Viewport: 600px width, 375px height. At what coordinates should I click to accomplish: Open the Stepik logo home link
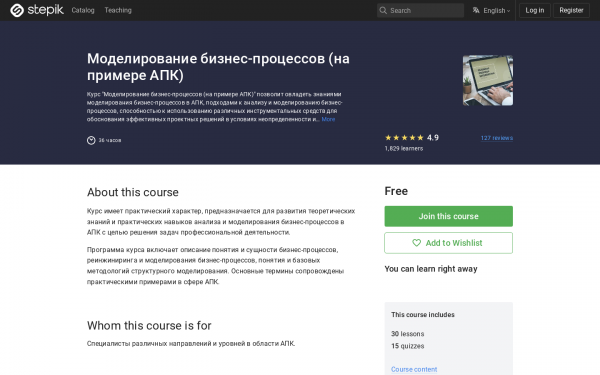click(x=37, y=10)
